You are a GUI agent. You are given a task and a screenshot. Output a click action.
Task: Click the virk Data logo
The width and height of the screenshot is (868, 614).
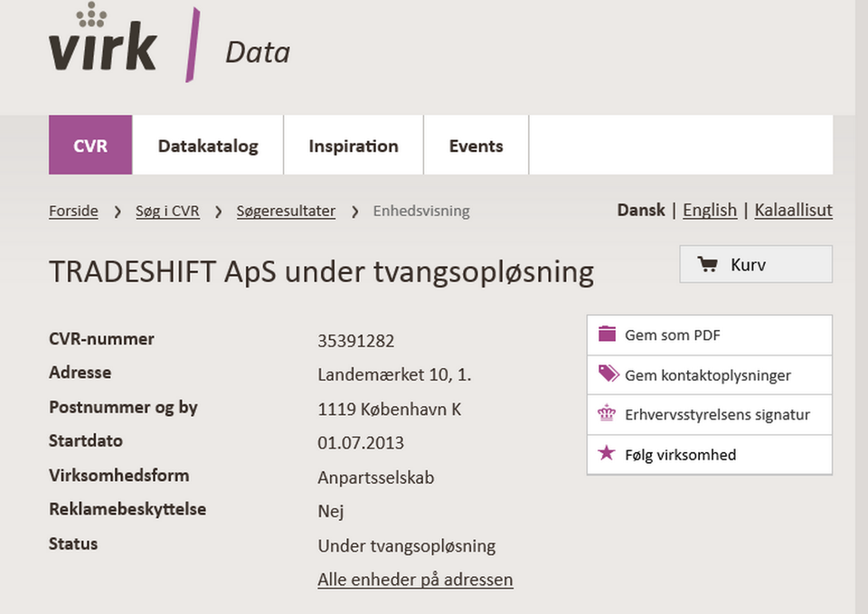coord(170,45)
